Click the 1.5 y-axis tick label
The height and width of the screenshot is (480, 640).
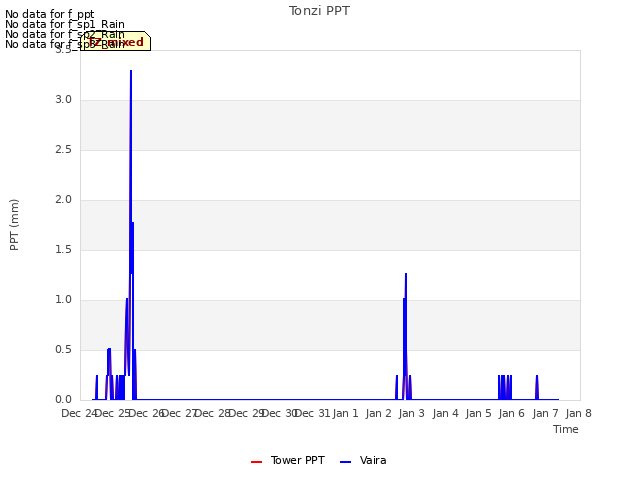[x=63, y=249]
